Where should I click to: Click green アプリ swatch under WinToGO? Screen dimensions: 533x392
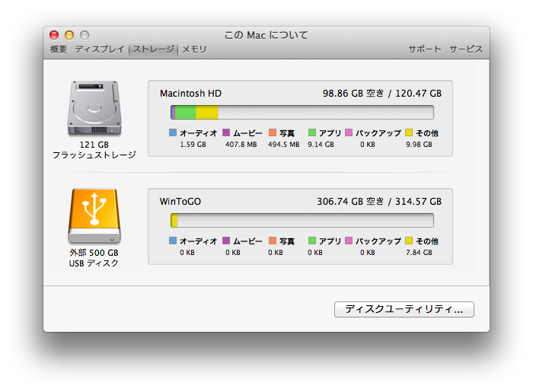pyautogui.click(x=311, y=241)
